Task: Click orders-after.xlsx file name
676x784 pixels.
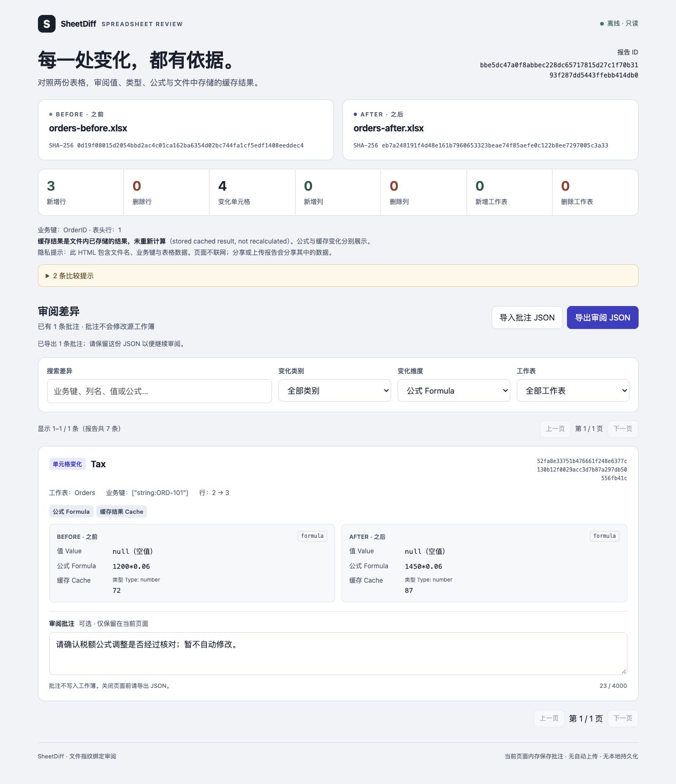Action: (x=388, y=128)
